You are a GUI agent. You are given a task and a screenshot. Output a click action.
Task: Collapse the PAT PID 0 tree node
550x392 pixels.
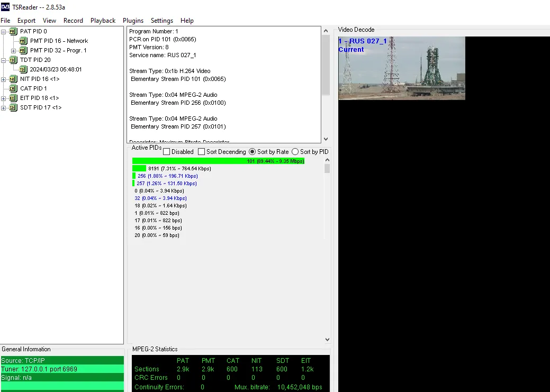[4, 32]
